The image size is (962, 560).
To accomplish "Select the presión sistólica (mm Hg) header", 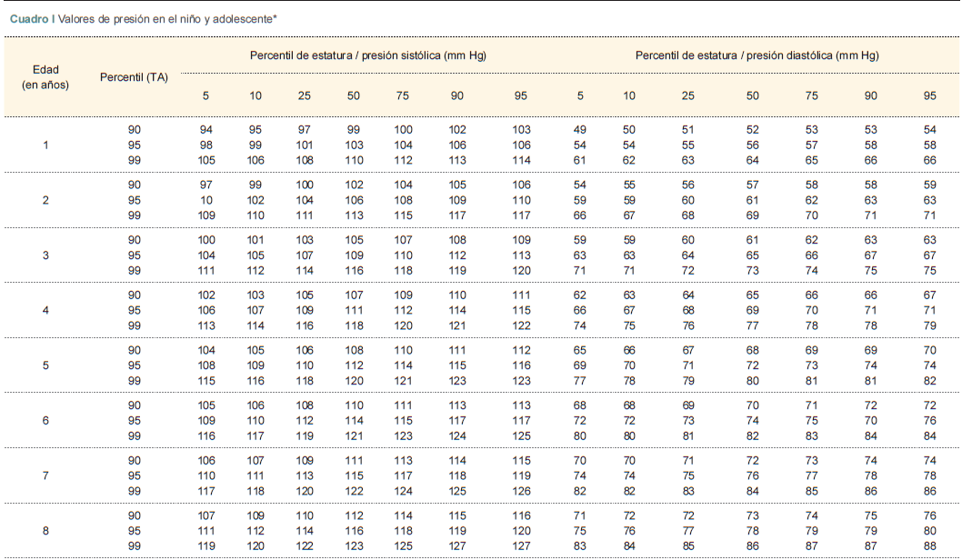I will (x=367, y=55).
